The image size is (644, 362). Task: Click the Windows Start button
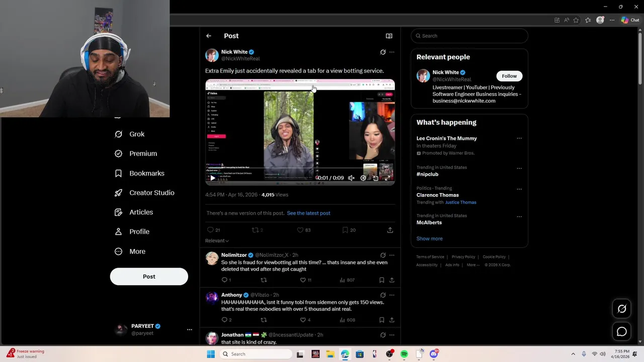(211, 354)
